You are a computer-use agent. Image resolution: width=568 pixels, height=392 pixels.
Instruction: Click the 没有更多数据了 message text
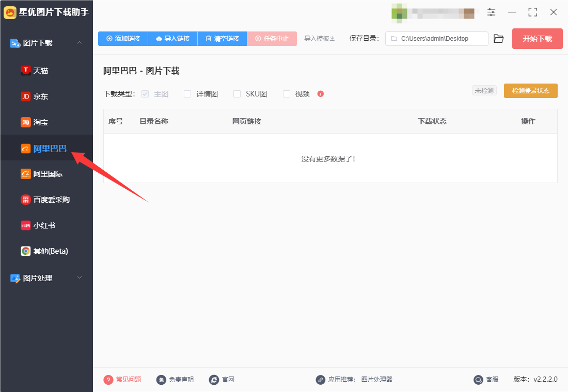coord(328,159)
